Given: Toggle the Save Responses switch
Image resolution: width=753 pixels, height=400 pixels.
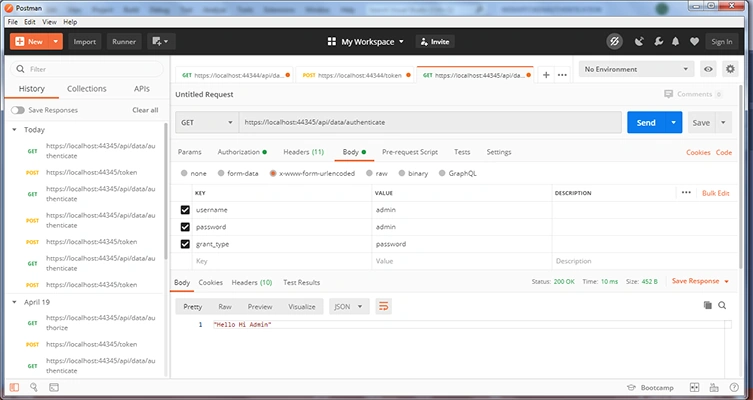Looking at the screenshot, I should (18, 110).
